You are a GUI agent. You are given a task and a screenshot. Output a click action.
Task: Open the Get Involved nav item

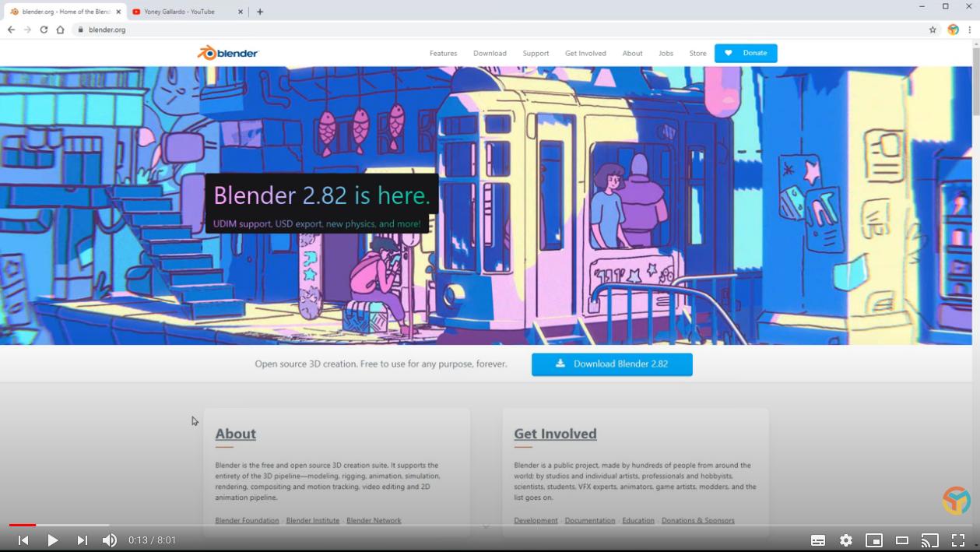pos(585,53)
